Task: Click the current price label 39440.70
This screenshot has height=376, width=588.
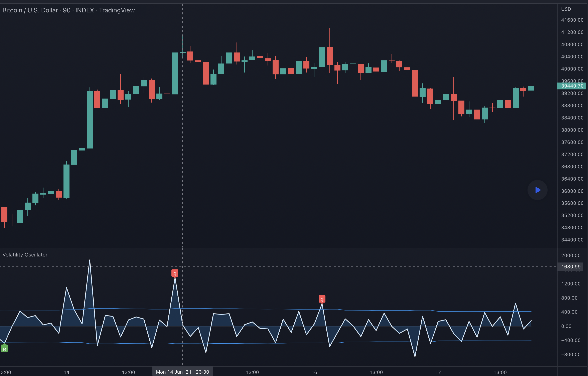Action: click(x=572, y=86)
